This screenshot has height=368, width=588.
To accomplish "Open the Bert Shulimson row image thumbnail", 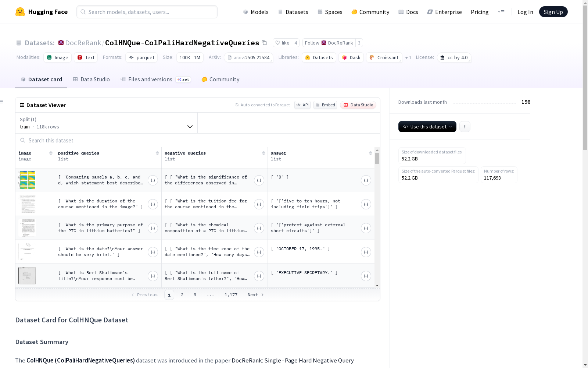I will coord(27,276).
